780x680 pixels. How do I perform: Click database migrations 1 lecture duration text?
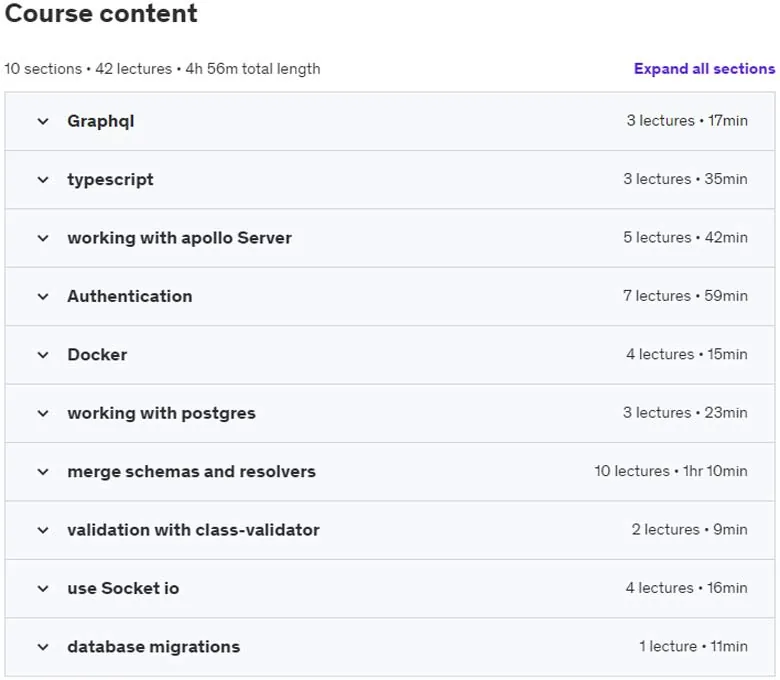click(693, 646)
